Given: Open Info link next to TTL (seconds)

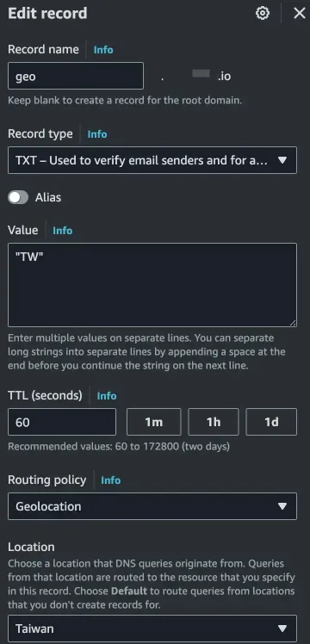Looking at the screenshot, I should pos(107,396).
